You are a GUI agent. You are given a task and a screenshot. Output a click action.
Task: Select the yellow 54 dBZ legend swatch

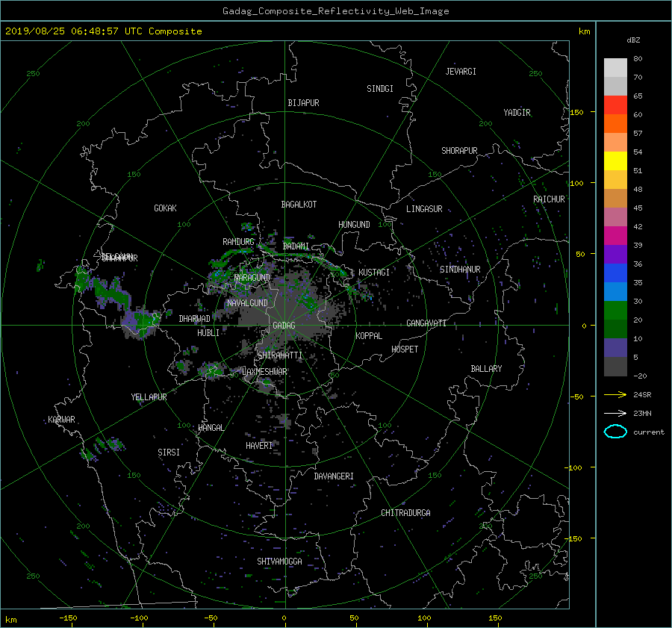615,161
